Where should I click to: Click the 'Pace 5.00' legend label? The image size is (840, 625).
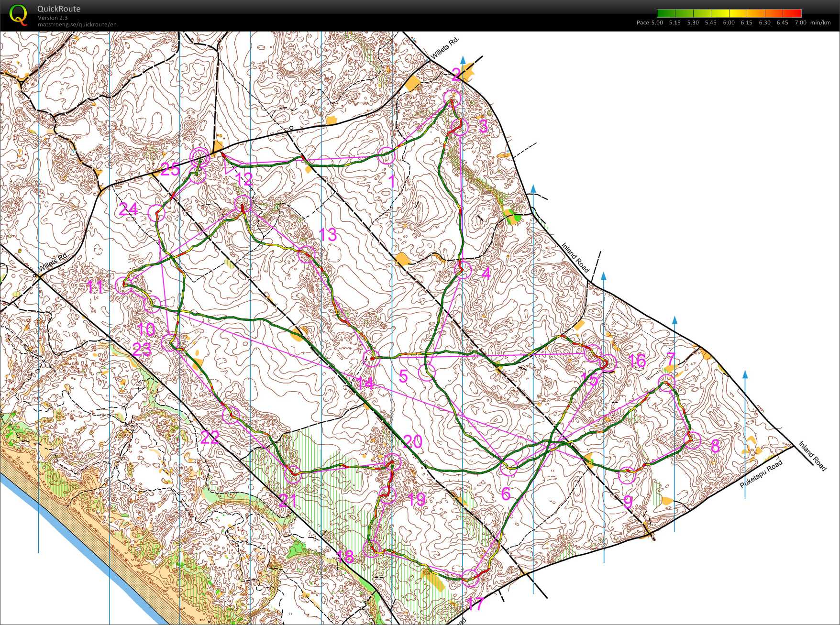coord(650,22)
